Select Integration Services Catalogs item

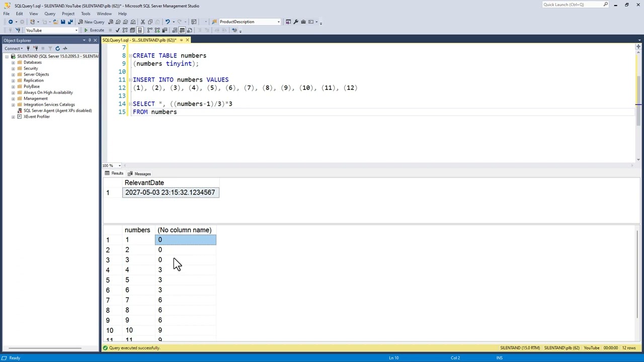[49, 105]
